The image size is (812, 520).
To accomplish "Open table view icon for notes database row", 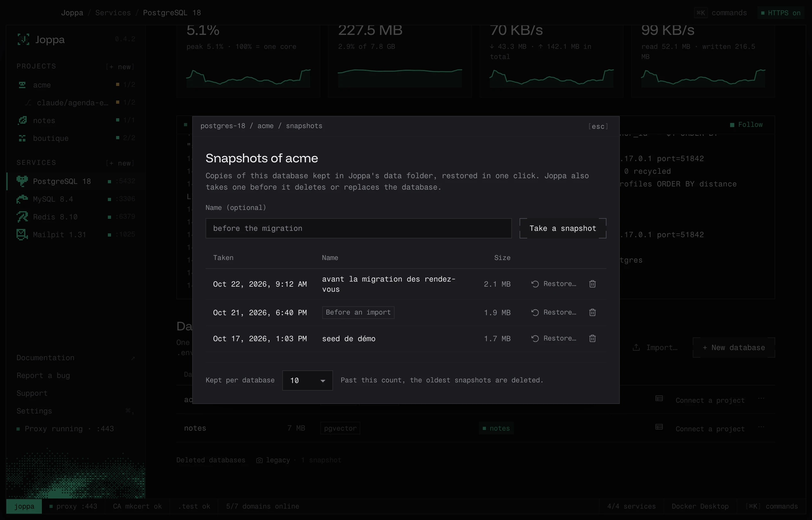I will 659,427.
